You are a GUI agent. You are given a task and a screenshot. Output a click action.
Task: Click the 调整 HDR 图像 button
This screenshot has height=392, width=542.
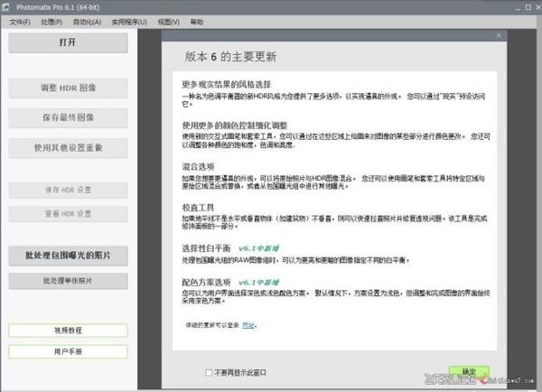[68, 89]
